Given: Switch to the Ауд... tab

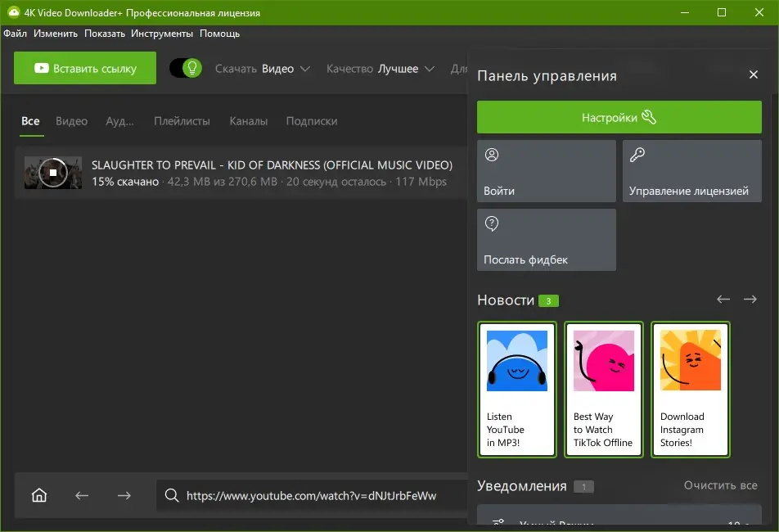Looking at the screenshot, I should (119, 121).
